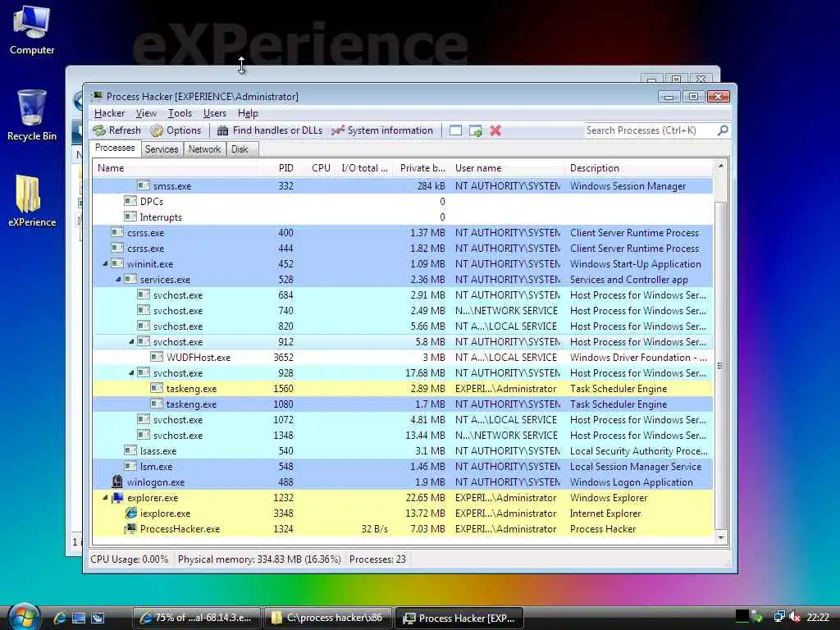The height and width of the screenshot is (630, 840).
Task: Sort by the PID column header
Action: point(279,167)
